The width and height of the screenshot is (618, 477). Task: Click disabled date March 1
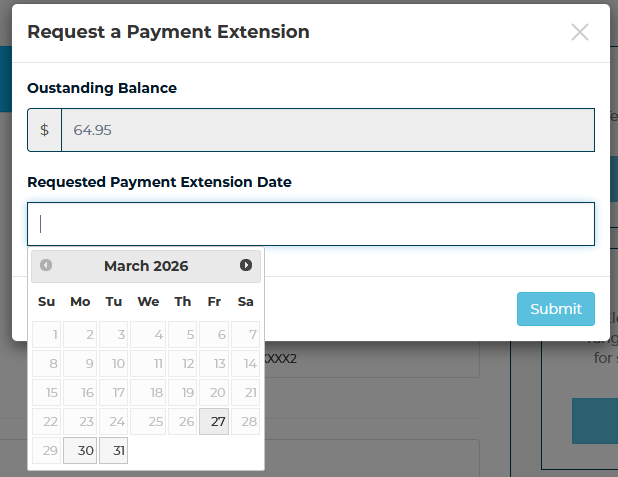(x=47, y=335)
